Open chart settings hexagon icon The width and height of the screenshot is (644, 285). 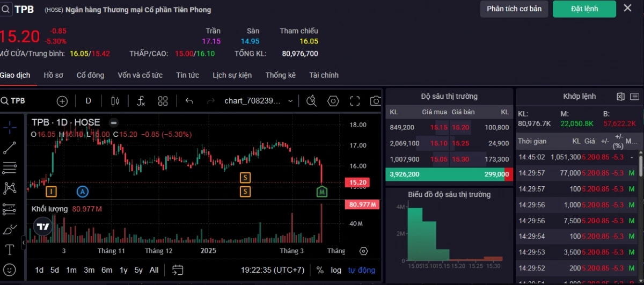[x=333, y=101]
